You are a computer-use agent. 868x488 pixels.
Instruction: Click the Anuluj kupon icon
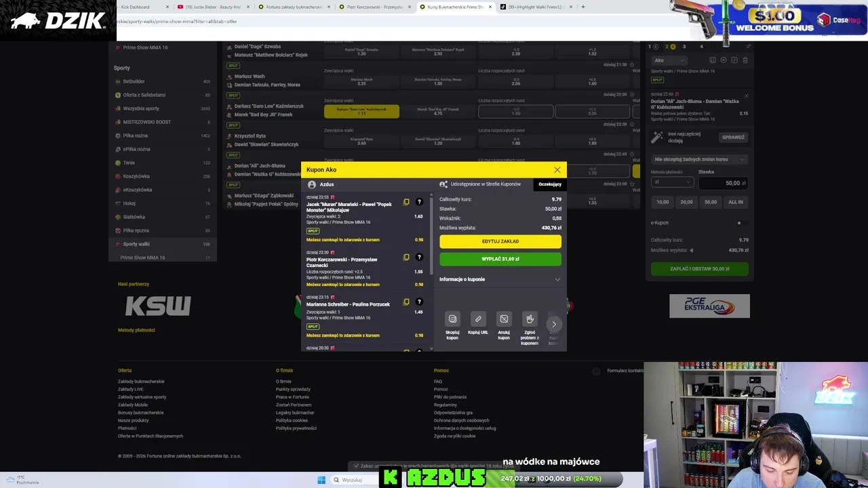coord(504,319)
